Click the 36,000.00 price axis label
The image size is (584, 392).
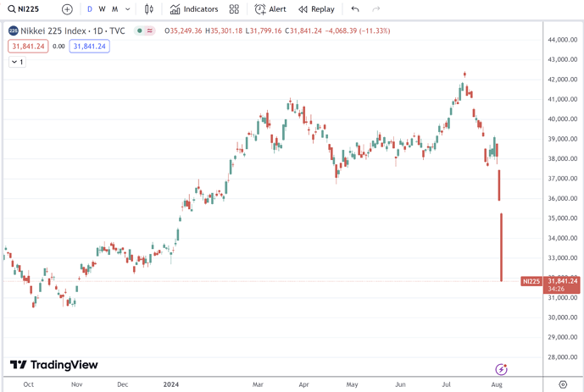pyautogui.click(x=563, y=198)
